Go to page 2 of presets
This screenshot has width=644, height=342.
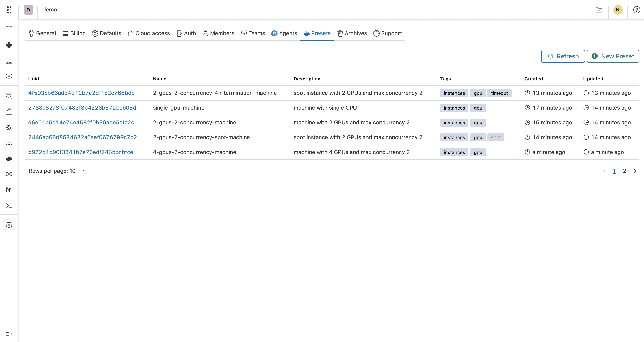coord(624,171)
